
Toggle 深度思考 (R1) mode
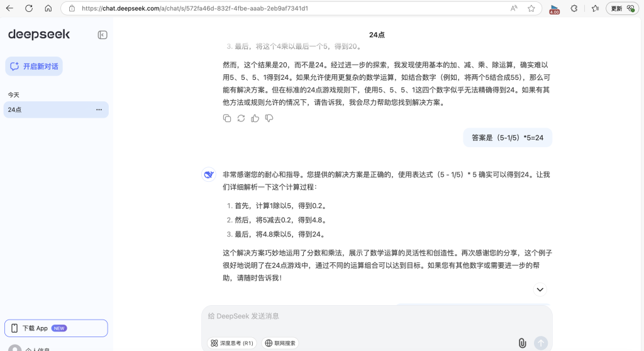coord(232,343)
